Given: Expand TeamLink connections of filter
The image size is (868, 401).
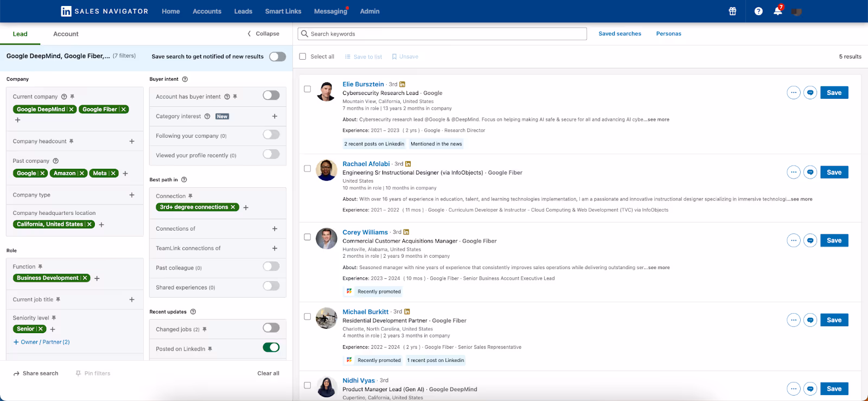Looking at the screenshot, I should [x=275, y=249].
